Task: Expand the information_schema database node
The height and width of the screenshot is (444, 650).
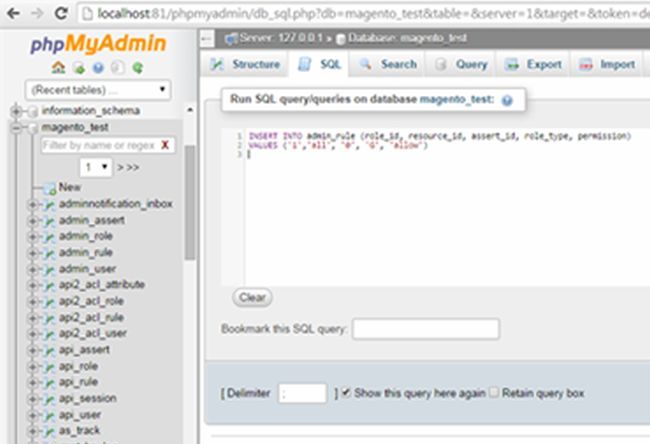Action: point(16,111)
